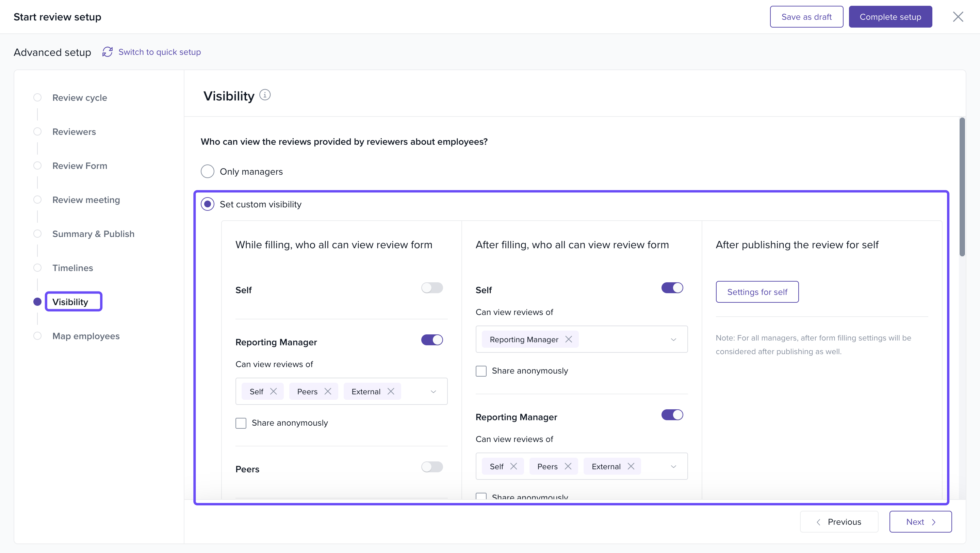Click Save as draft button
The height and width of the screenshot is (553, 980).
(806, 17)
